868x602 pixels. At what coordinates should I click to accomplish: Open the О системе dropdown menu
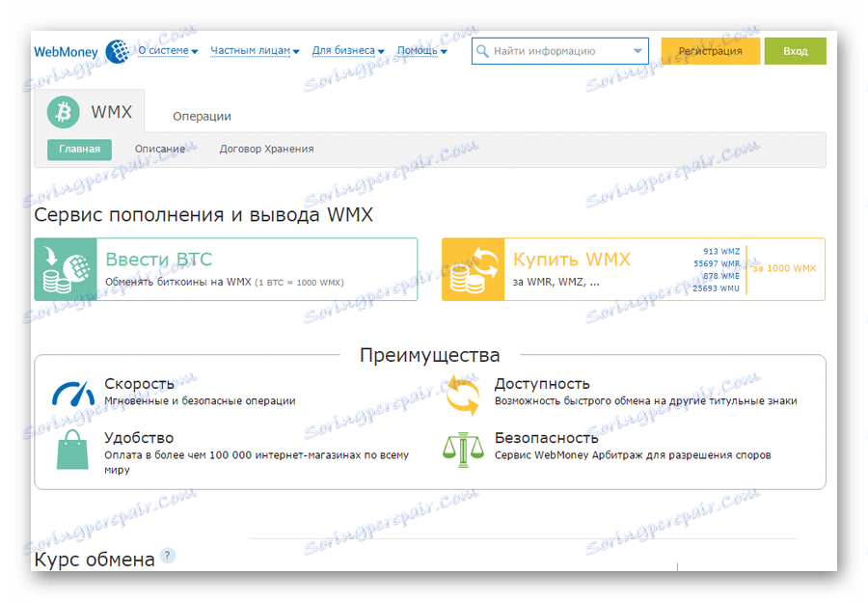168,50
